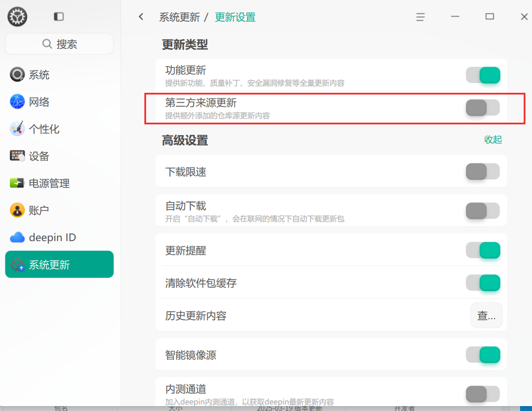The image size is (532, 411).
Task: Maximize the settings window
Action: coord(490,17)
